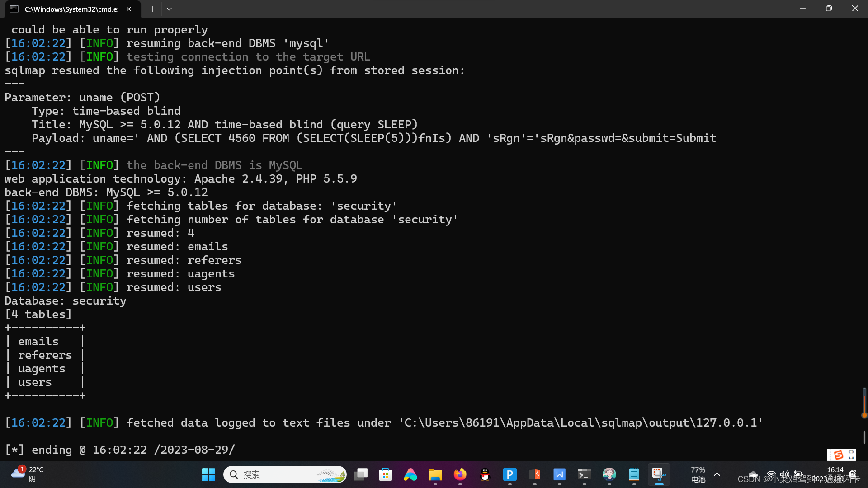
Task: Open Windows Terminal from the taskbar
Action: coord(584,475)
